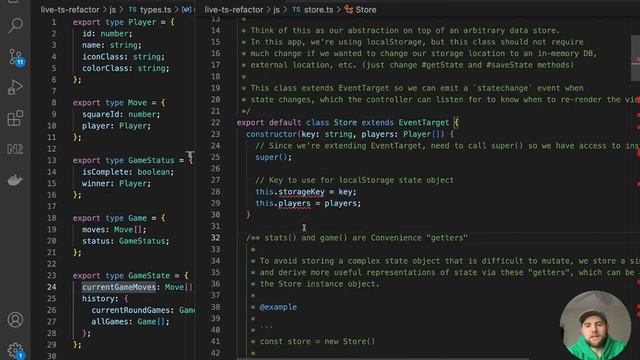Open the Run and Debug view
This screenshot has width=640, height=360.
click(x=15, y=87)
